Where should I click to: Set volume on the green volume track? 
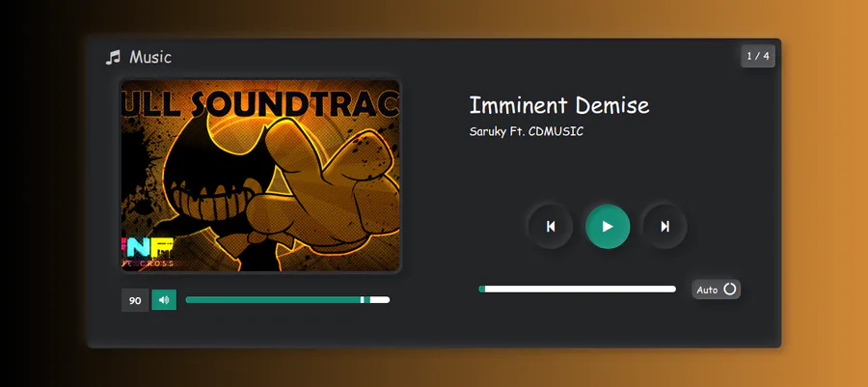click(x=273, y=299)
